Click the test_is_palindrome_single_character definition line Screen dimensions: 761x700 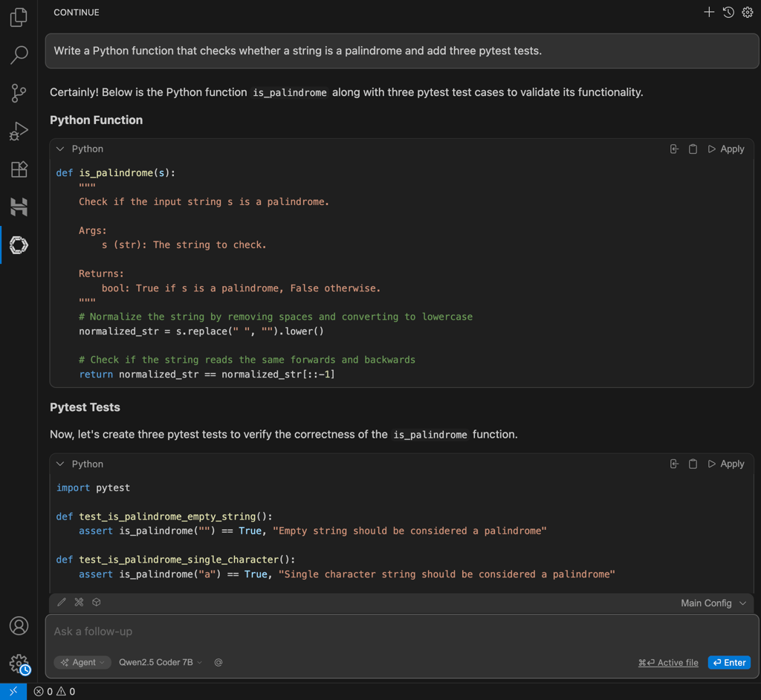[175, 560]
